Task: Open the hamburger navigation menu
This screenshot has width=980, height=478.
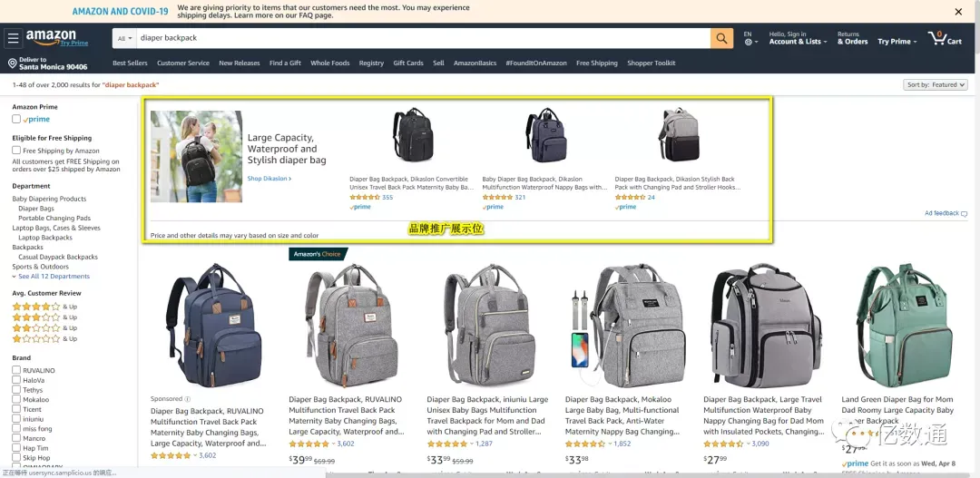Action: [13, 38]
